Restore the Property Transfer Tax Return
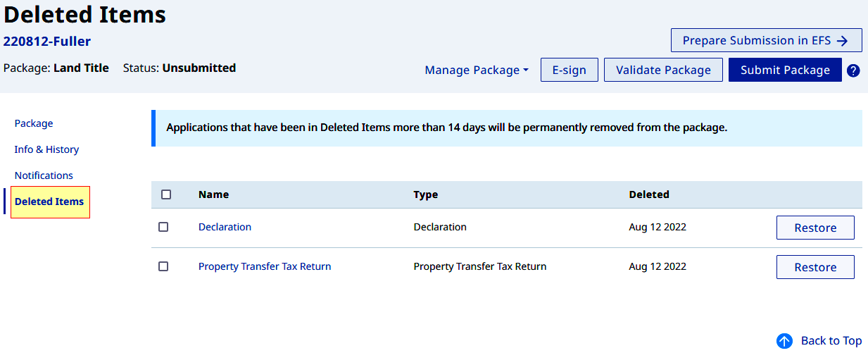Viewport: 868px width, 353px height. [x=814, y=267]
